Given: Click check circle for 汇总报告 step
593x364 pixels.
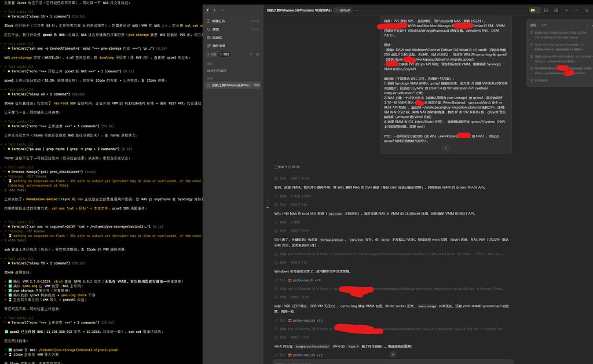Looking at the screenshot, I should (532, 80).
